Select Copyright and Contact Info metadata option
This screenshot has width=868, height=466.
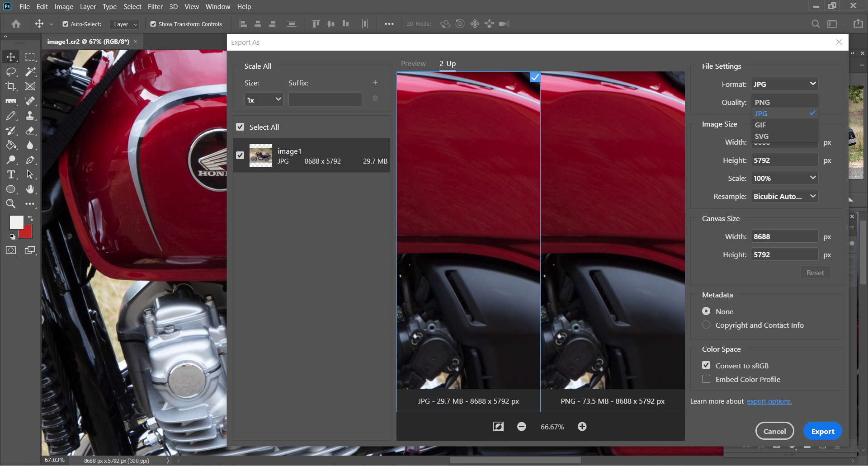(706, 325)
